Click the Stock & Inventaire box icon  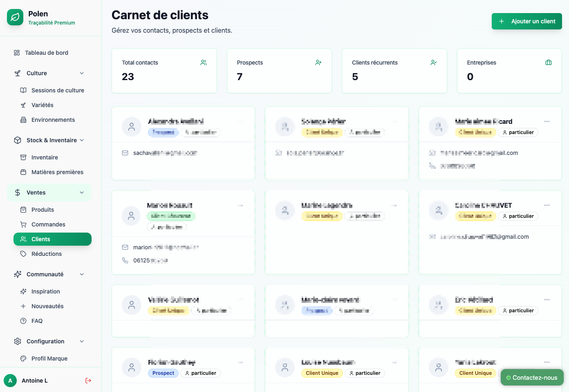click(x=18, y=140)
